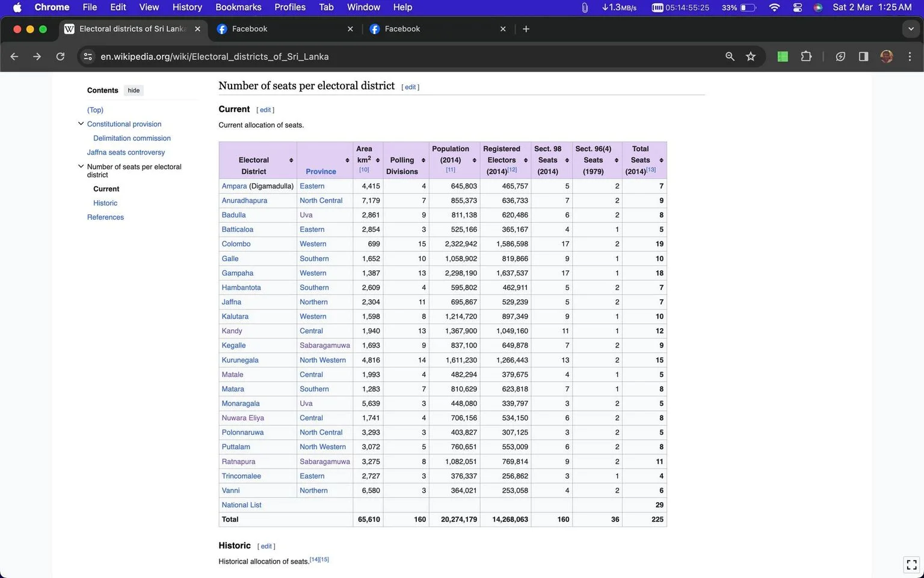Go back using the back arrow

(x=14, y=57)
